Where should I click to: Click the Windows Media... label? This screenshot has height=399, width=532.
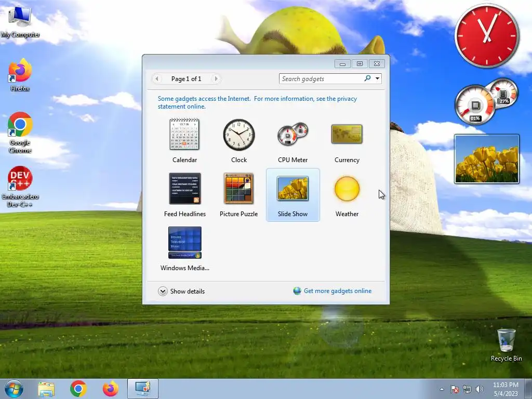click(x=185, y=268)
